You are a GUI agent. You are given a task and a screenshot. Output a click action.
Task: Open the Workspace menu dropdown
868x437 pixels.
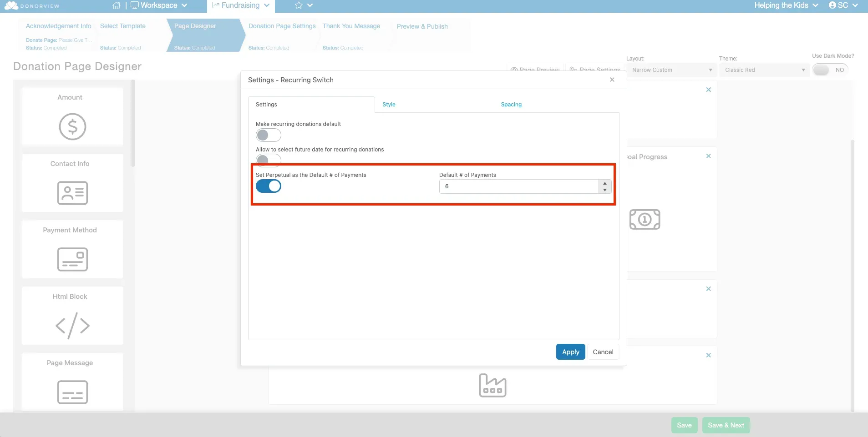tap(159, 5)
